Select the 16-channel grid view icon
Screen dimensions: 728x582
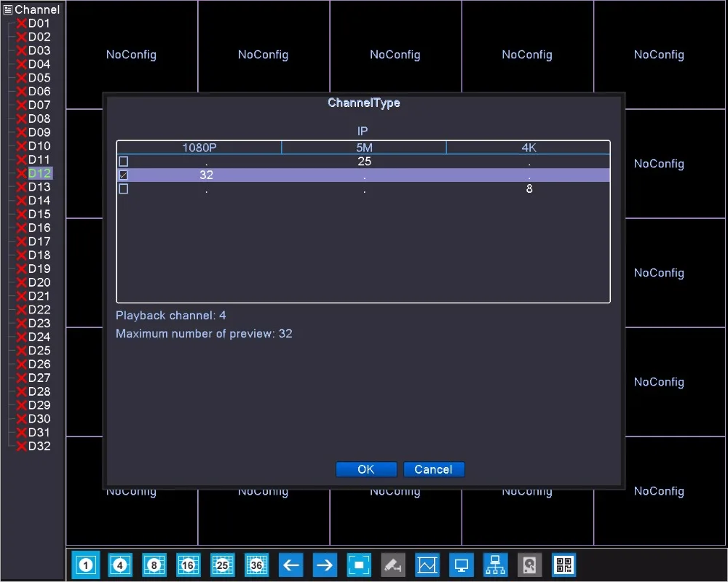click(188, 565)
